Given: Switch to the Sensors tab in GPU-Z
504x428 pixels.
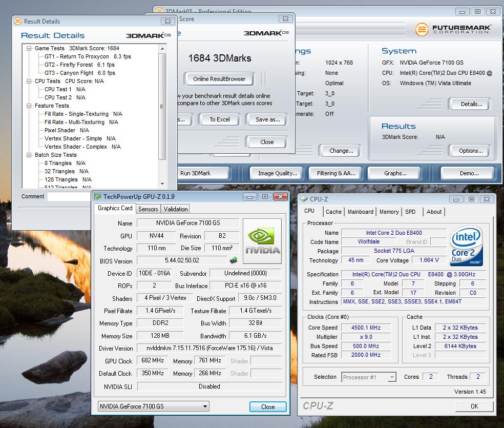Looking at the screenshot, I should (x=148, y=209).
